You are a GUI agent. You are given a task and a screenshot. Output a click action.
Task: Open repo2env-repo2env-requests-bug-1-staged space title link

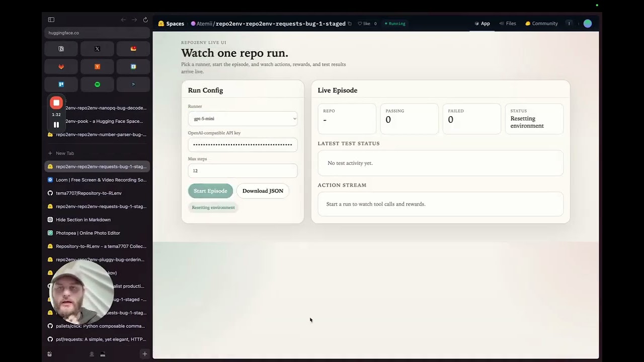click(x=281, y=24)
